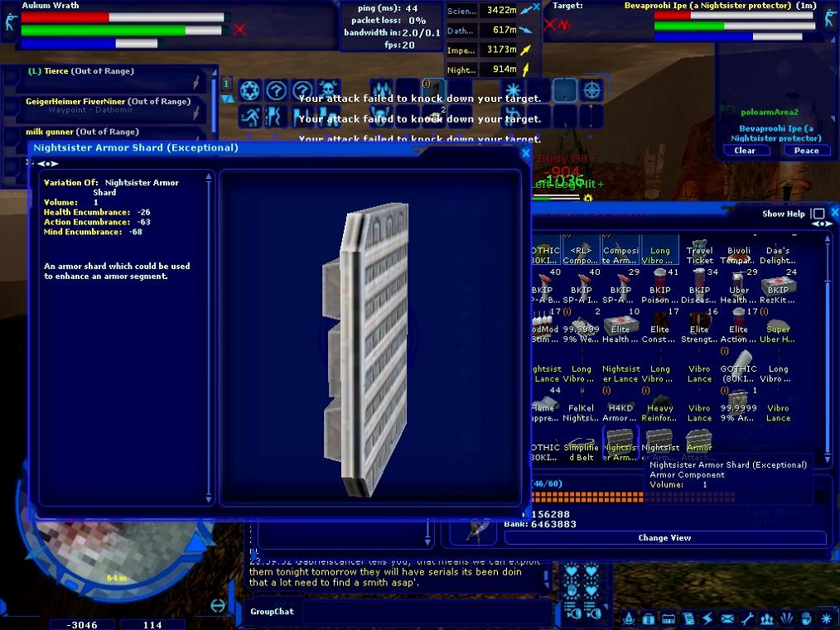Click the inventory vertical scrollbar track

coord(828,348)
